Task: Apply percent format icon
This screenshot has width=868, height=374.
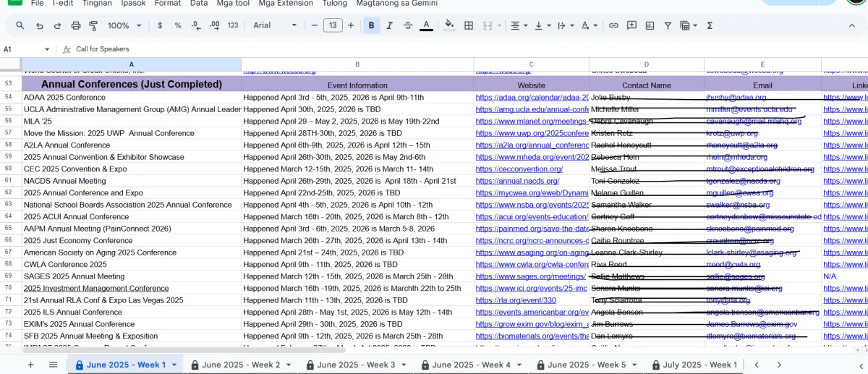Action: (178, 25)
